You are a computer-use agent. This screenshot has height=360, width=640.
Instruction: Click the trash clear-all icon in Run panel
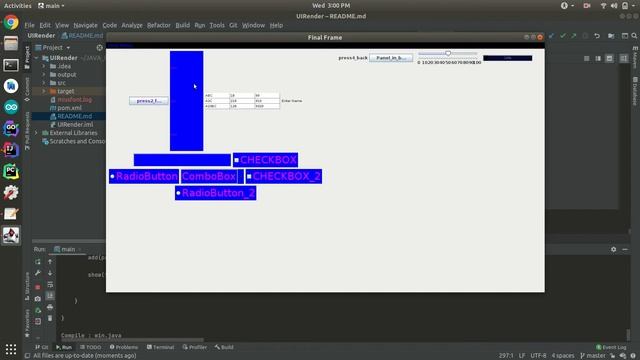50,318
